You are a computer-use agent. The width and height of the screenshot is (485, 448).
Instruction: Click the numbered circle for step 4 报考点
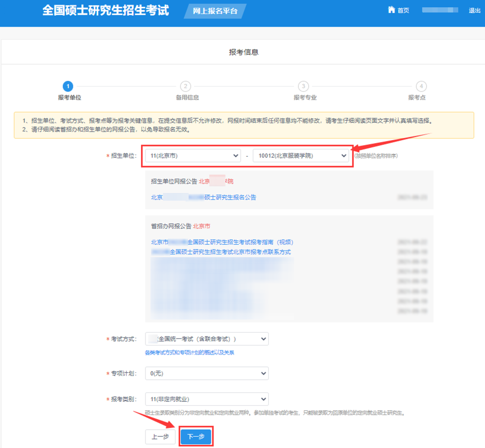pyautogui.click(x=421, y=86)
